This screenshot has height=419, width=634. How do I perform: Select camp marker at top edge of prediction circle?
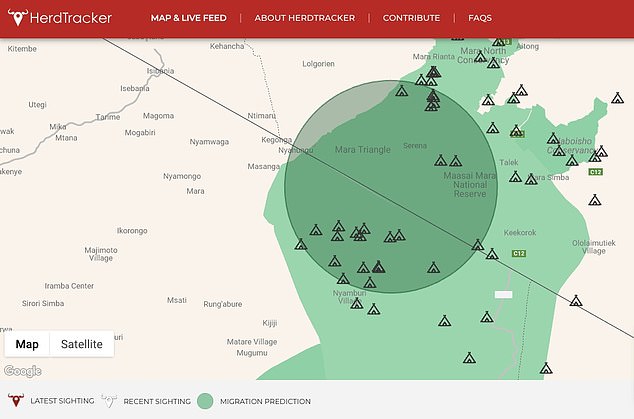(402, 91)
